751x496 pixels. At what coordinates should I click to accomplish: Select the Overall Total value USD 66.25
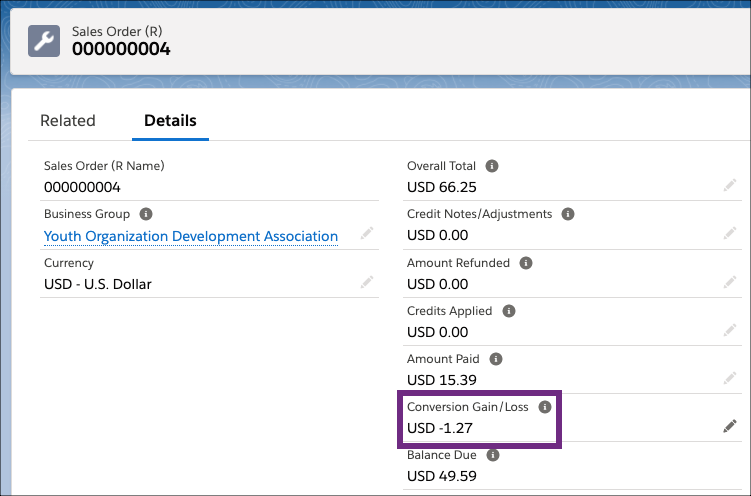pos(442,187)
